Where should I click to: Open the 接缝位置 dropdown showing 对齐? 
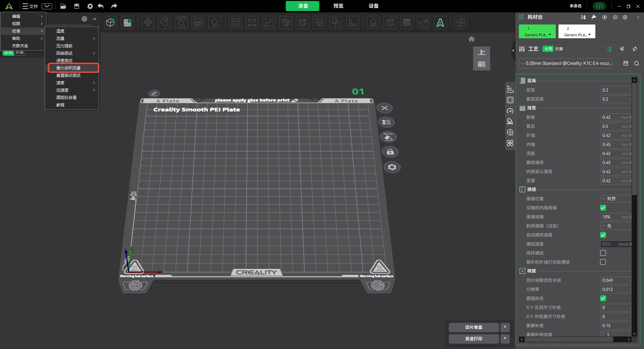[616, 199]
